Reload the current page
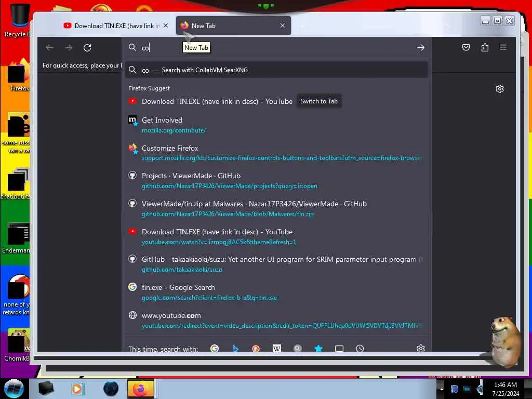Viewport: 532px width, 399px height. point(87,48)
